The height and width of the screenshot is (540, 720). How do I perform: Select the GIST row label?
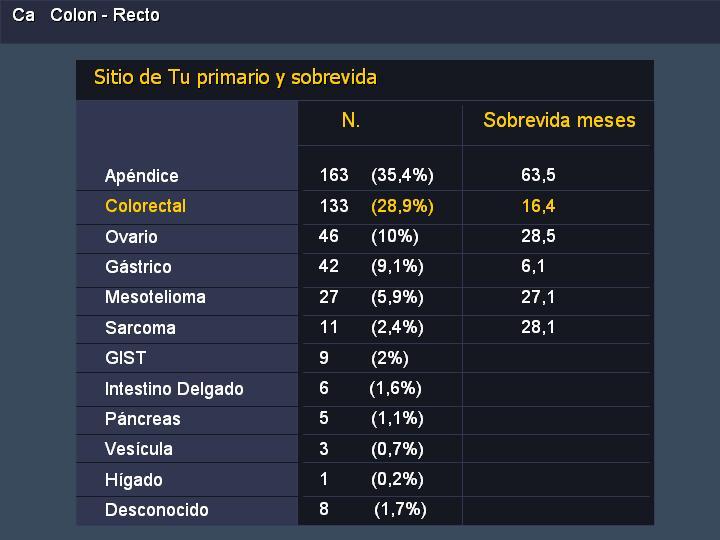click(x=125, y=358)
